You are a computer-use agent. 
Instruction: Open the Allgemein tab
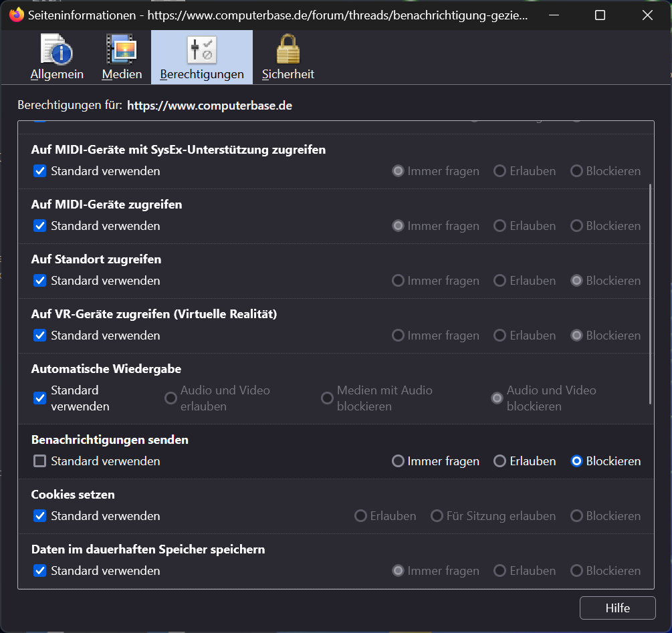pos(57,57)
